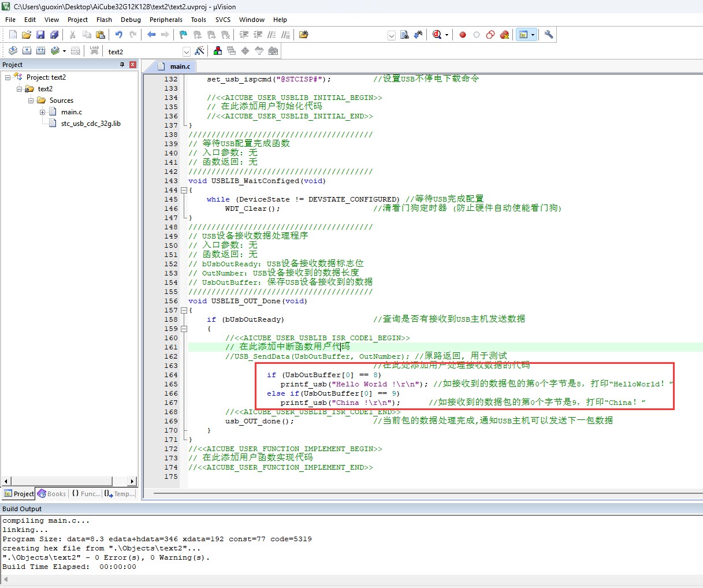Collapse code fold at line 144

coord(184,190)
